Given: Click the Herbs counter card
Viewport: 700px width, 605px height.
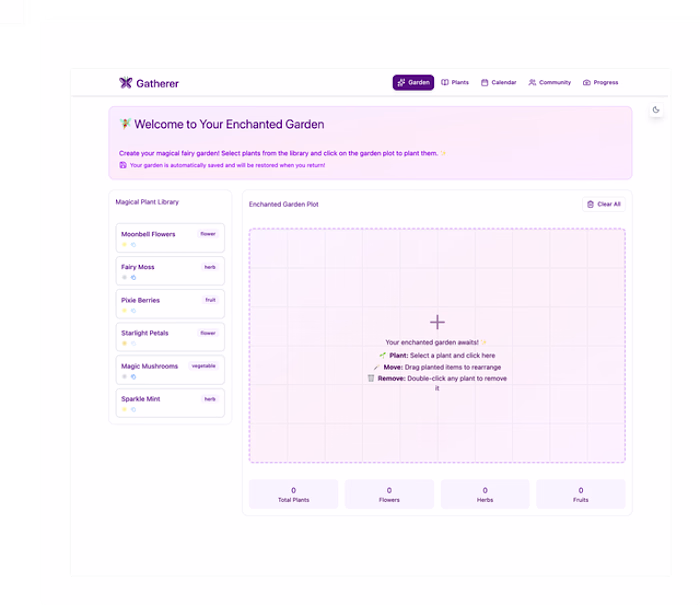Looking at the screenshot, I should [485, 494].
